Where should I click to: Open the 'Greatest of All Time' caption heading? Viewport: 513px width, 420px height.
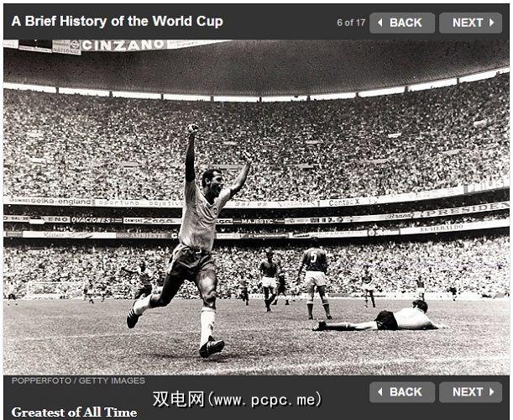coord(74,412)
